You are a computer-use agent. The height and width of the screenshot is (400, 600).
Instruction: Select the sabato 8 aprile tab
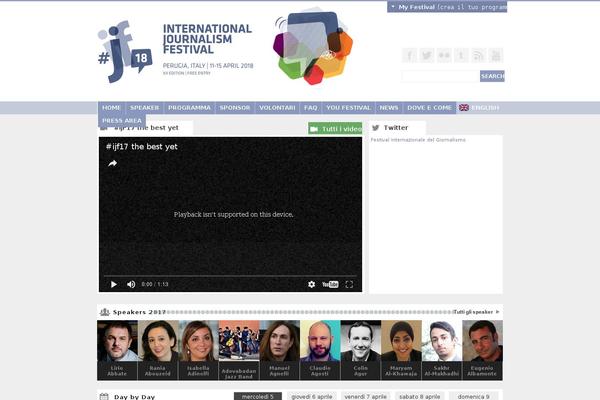click(419, 396)
